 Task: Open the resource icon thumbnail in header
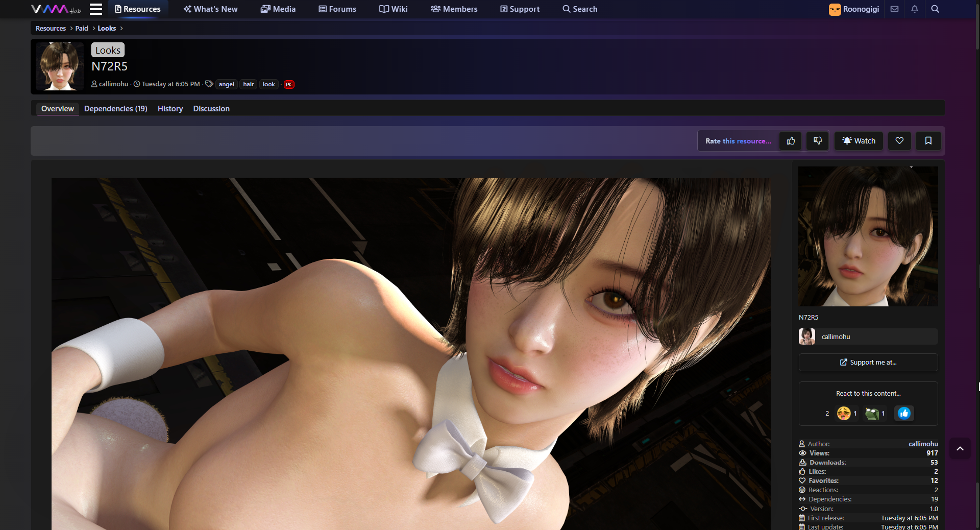pos(60,66)
